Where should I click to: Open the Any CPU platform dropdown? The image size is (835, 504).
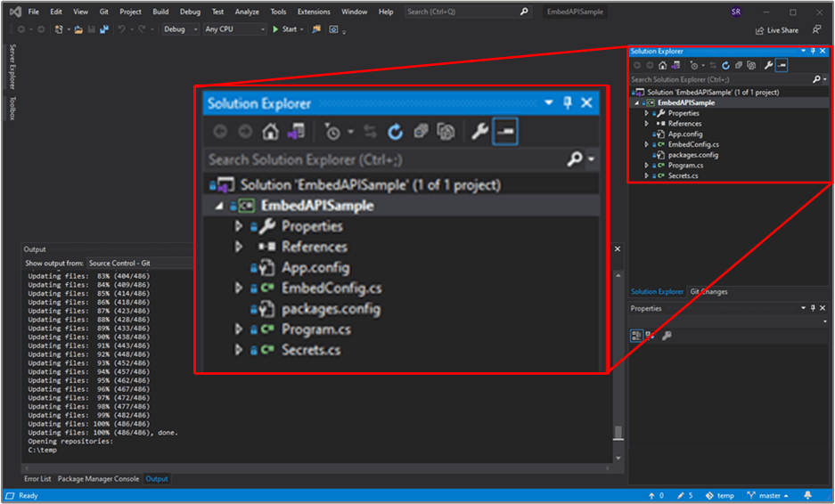click(x=235, y=29)
